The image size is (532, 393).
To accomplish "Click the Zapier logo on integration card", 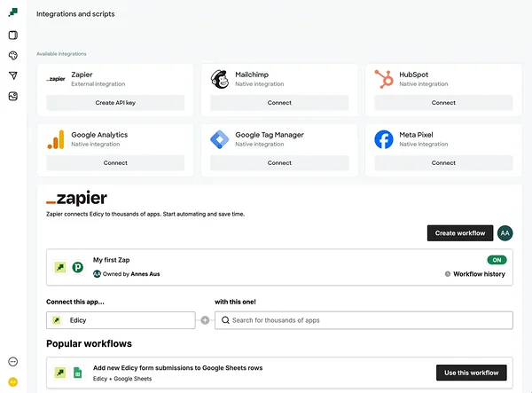I will click(x=56, y=79).
